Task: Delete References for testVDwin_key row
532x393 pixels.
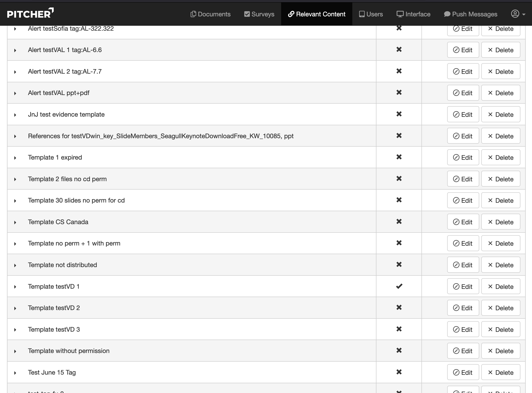Action: pyautogui.click(x=501, y=136)
